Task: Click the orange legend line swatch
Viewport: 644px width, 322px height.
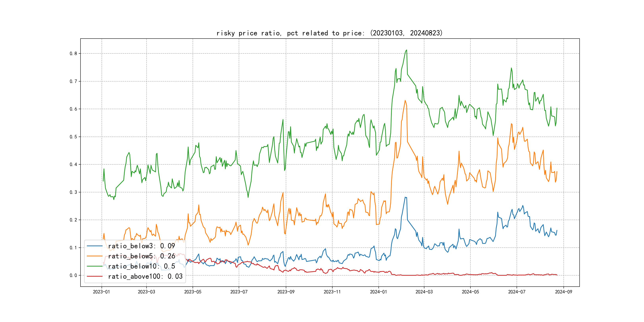Action: coord(95,256)
